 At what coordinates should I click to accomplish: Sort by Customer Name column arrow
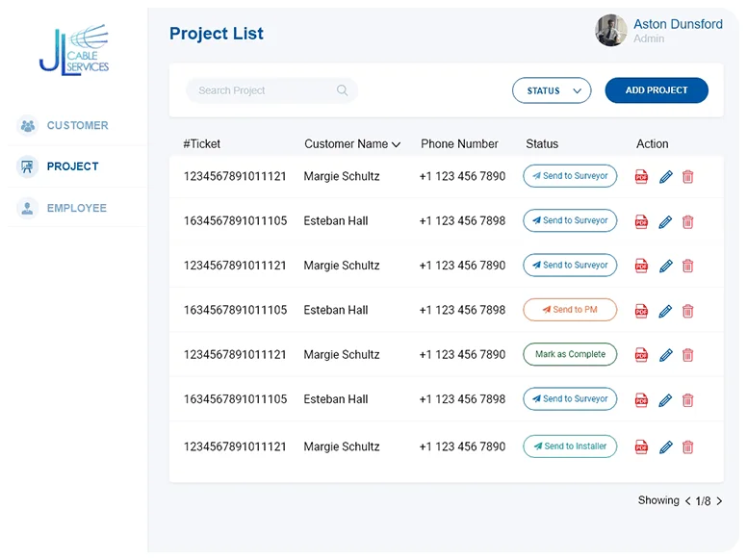point(396,144)
